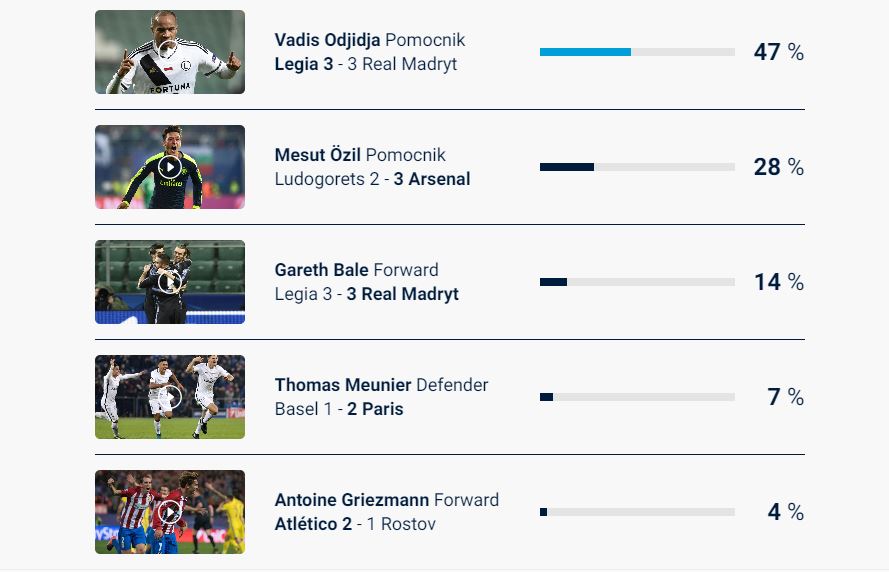Click the 7% vote progress bar

(637, 397)
